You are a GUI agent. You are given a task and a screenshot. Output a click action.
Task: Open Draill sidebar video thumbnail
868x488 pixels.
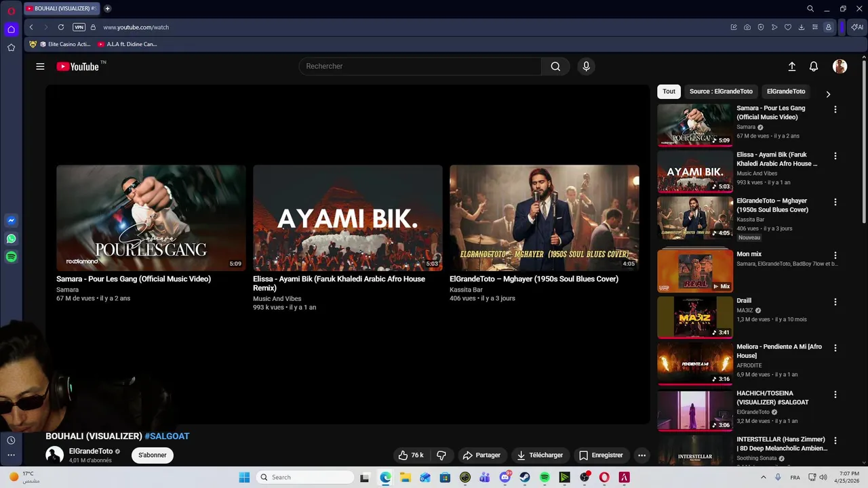click(x=695, y=317)
